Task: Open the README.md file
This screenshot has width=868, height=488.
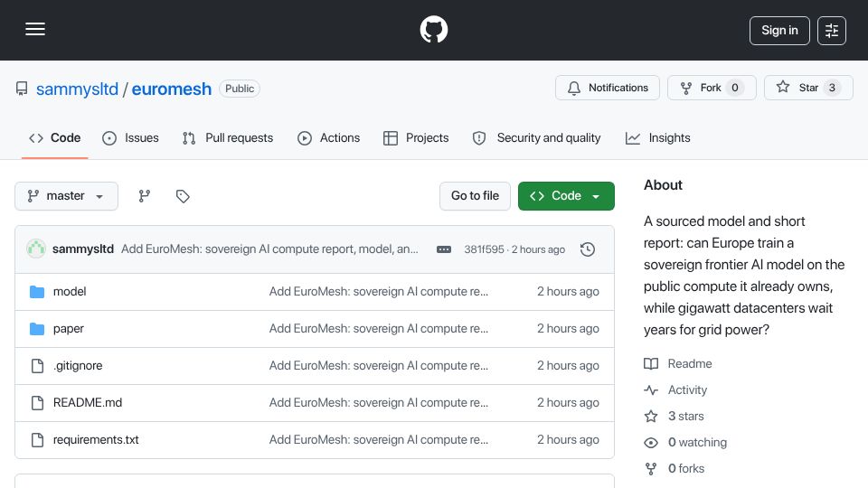Action: pyautogui.click(x=88, y=403)
